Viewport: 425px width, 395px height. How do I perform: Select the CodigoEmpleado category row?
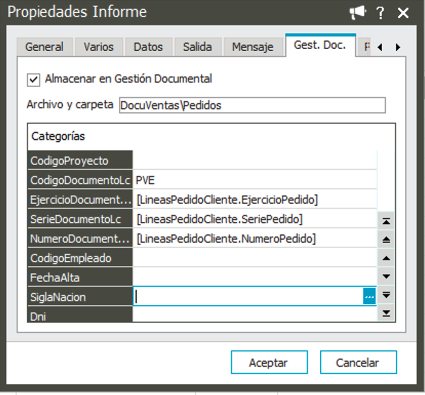[80, 258]
